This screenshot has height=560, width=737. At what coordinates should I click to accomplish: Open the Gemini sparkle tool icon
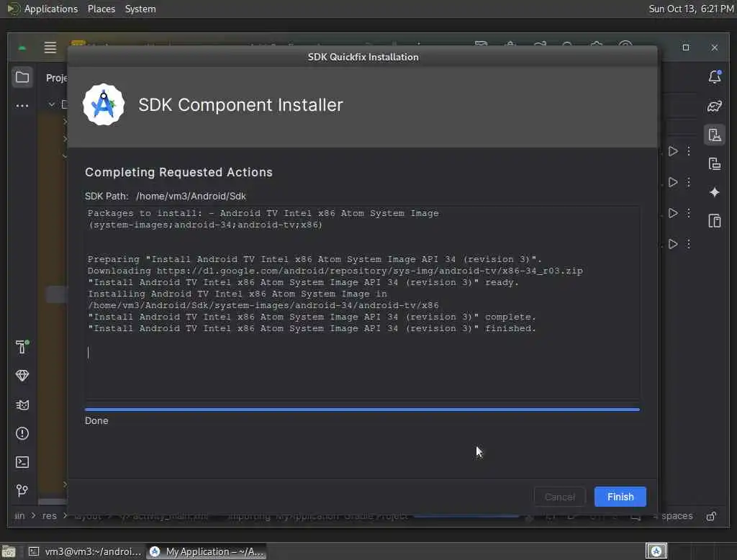click(715, 192)
